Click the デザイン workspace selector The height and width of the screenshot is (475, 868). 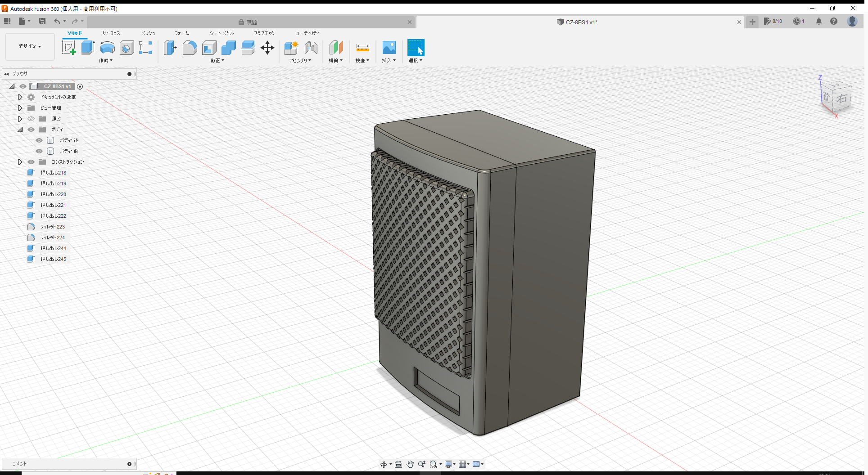[29, 46]
